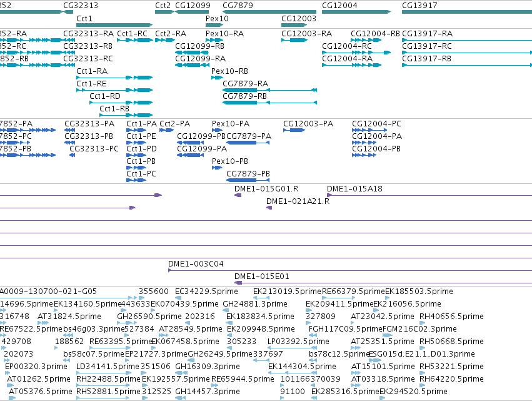Select EST AT01262.5prime
The width and height of the screenshot is (532, 401).
[39, 380]
